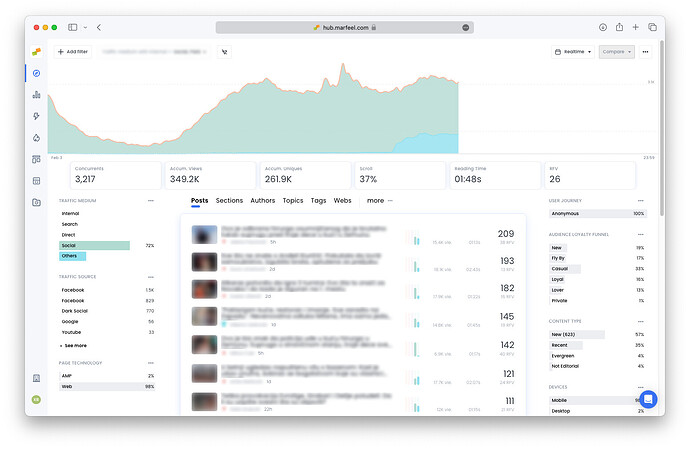Filter by Web page technology
The height and width of the screenshot is (449, 690).
(107, 386)
